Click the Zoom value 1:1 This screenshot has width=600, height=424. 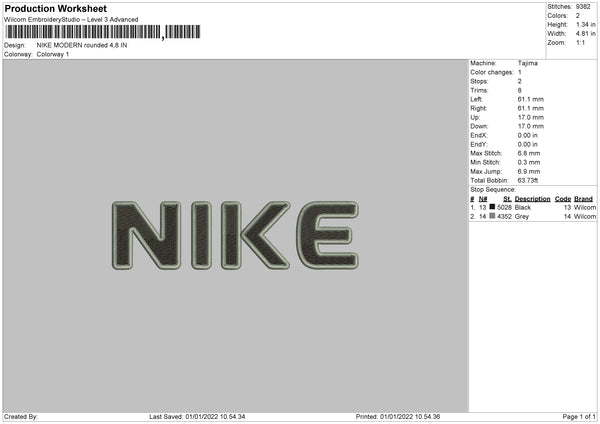click(580, 43)
